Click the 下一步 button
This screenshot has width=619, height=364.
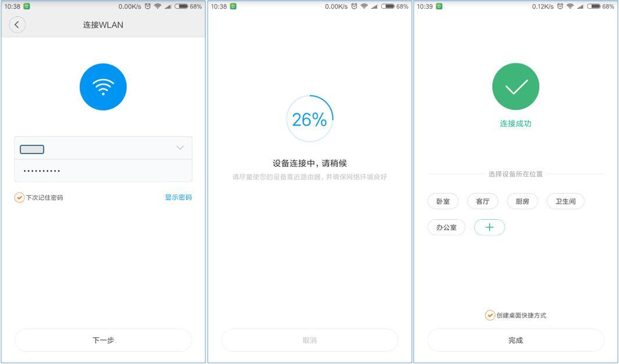[103, 340]
